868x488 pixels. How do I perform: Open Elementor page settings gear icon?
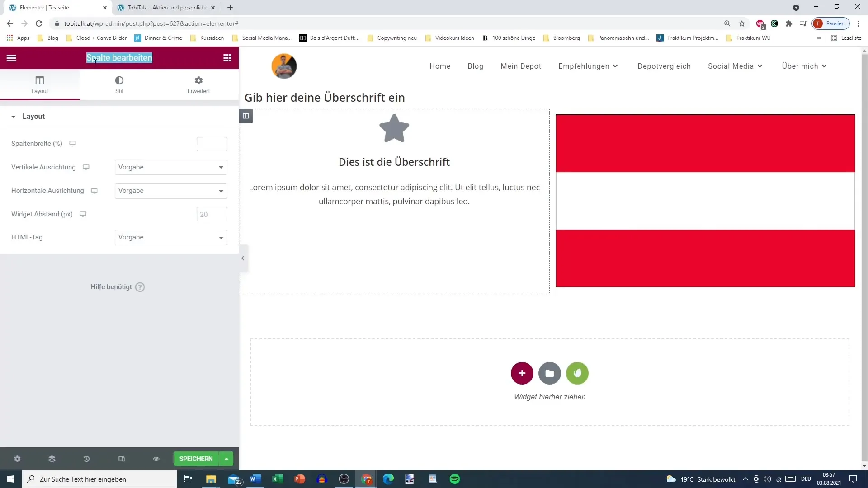tap(17, 459)
